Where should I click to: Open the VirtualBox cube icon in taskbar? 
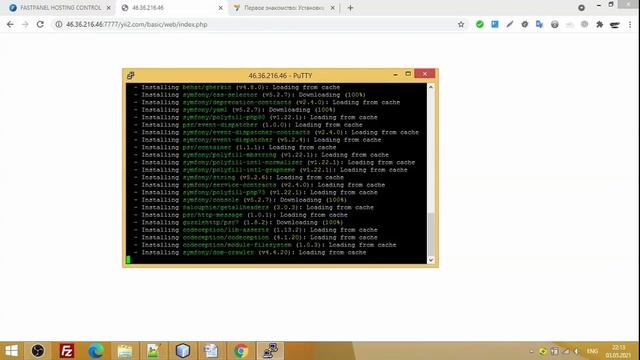[182, 351]
